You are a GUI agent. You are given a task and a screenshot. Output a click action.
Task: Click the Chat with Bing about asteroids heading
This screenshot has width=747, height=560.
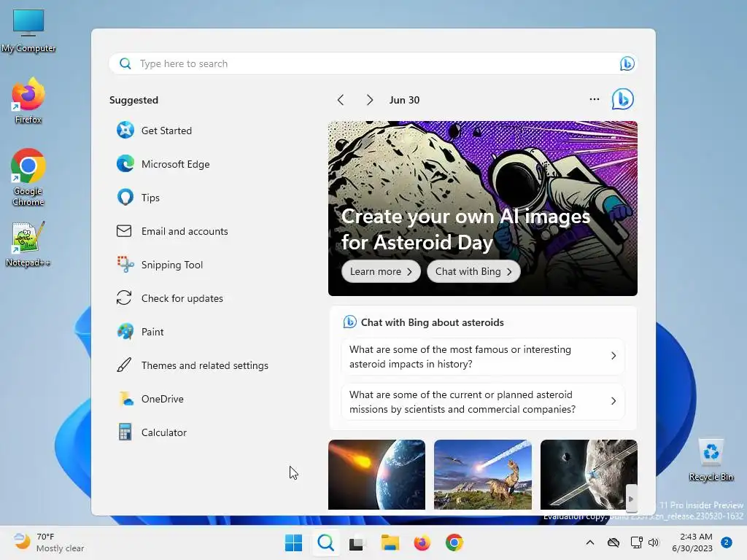coord(432,322)
